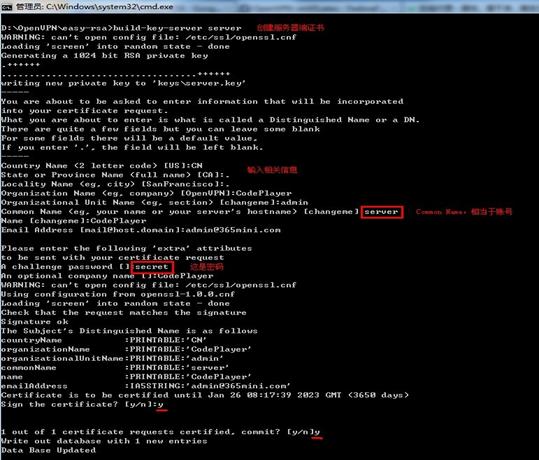Image resolution: width=539 pixels, height=460 pixels.
Task: Click the 'commit? [y/n]' y answer
Action: coord(317,432)
